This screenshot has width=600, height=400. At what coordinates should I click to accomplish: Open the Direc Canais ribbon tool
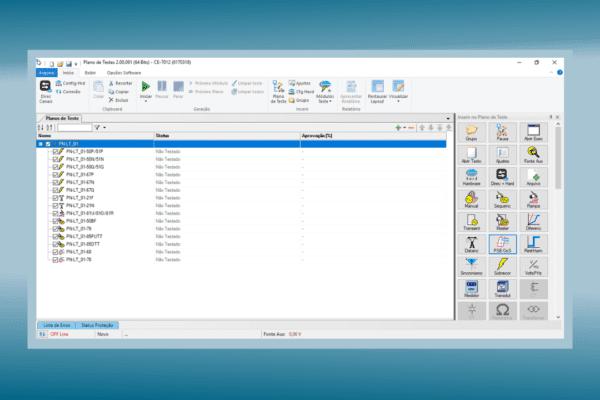[46, 92]
